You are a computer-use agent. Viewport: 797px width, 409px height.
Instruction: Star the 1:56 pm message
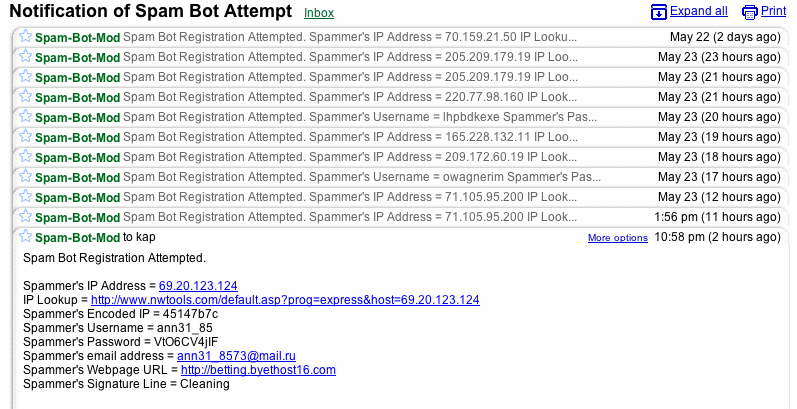[x=26, y=216]
